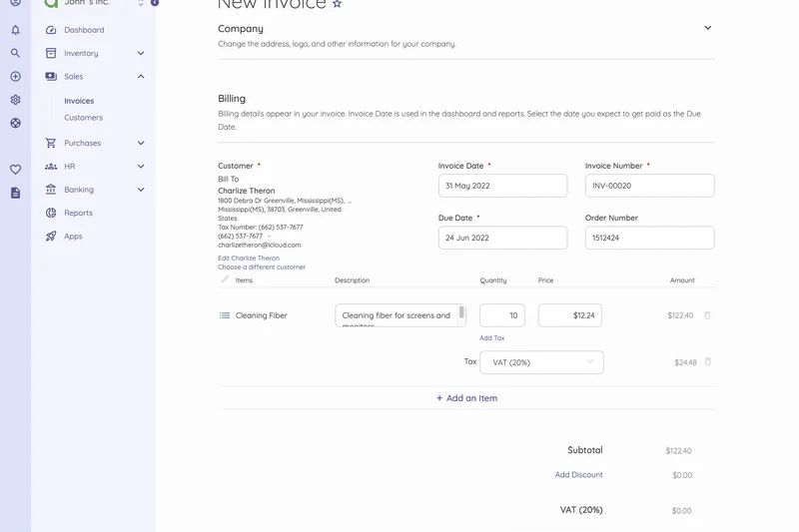Image resolution: width=799 pixels, height=532 pixels.
Task: Click Choose a different customer link
Action: coord(262,267)
